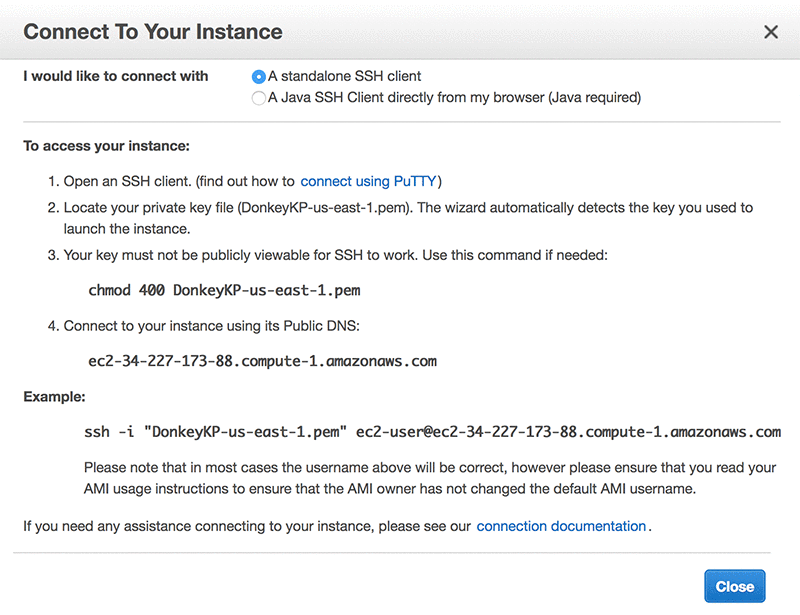Click the 'Connect To Your Instance' title
The image size is (800, 615).
153,32
